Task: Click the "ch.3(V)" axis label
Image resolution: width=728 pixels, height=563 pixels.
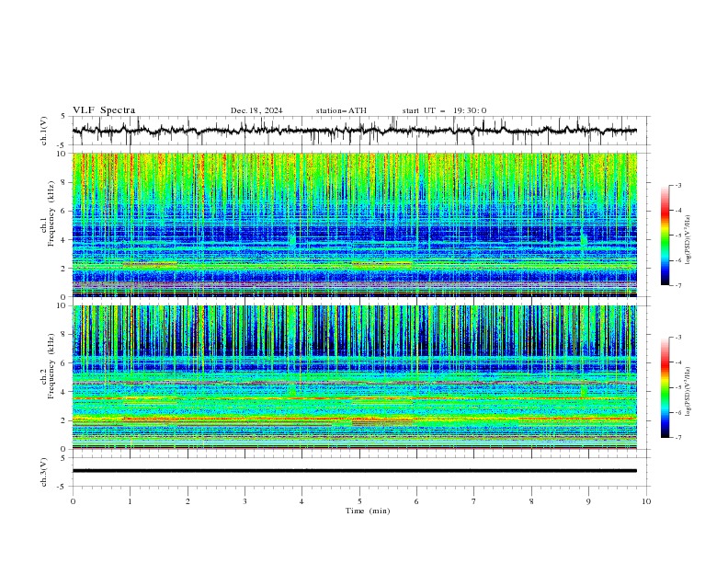Action: pos(44,472)
